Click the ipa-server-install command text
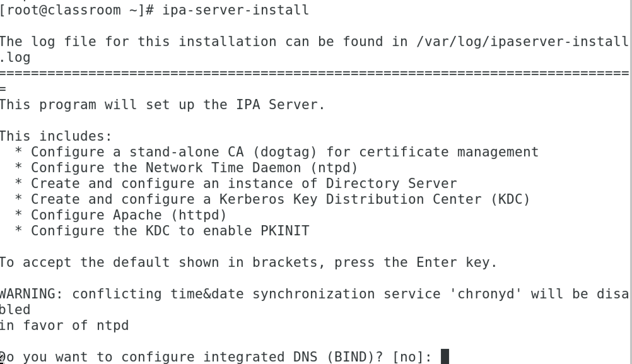Viewport: 632px width, 364px height. (236, 10)
